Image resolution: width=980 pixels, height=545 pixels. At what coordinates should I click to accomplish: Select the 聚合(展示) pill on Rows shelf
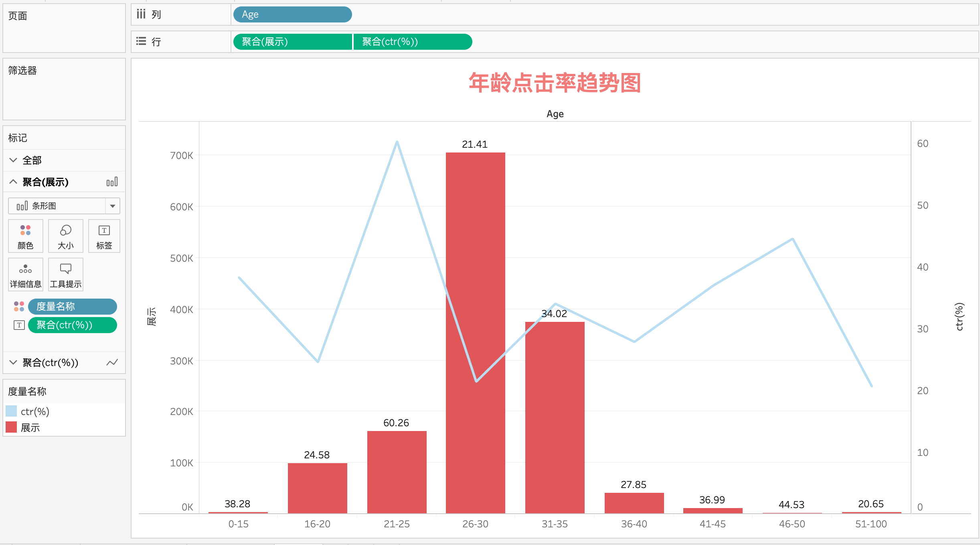click(x=293, y=42)
